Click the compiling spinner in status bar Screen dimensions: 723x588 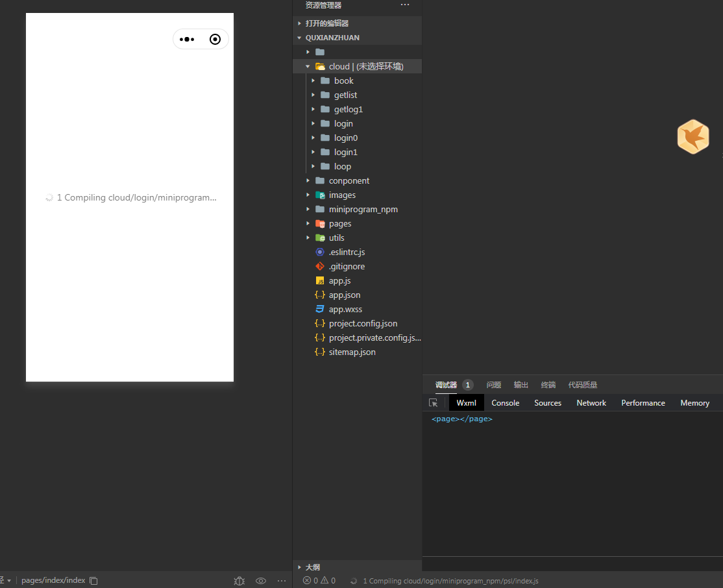pos(354,581)
